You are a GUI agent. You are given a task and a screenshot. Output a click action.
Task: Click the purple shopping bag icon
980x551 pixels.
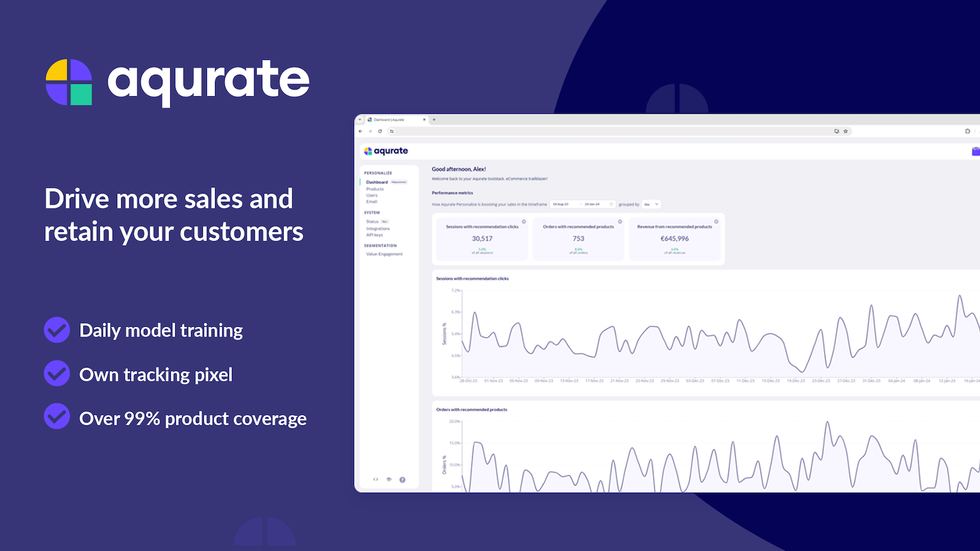pos(976,151)
